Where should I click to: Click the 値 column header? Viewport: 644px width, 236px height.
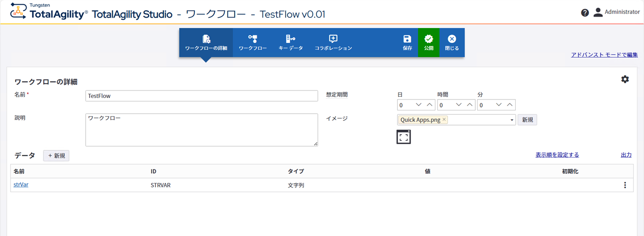[428, 171]
